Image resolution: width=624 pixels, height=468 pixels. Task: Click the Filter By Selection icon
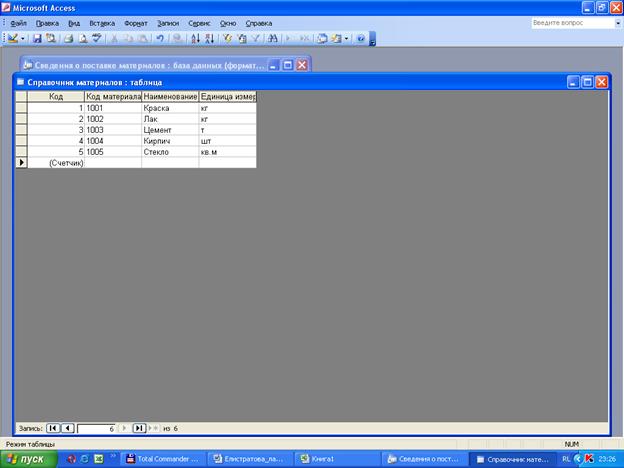point(227,38)
